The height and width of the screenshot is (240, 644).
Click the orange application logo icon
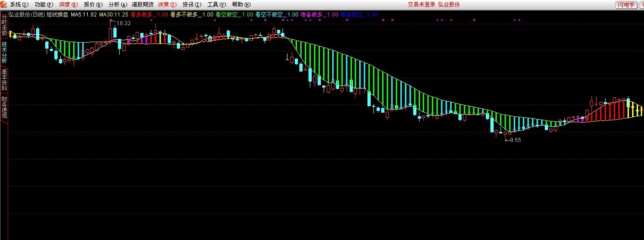point(4,5)
